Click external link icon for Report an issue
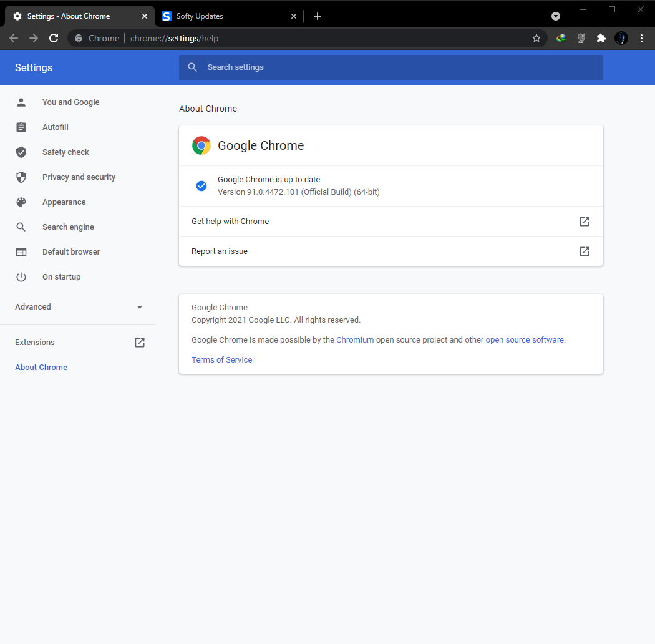The image size is (655, 644). point(585,251)
